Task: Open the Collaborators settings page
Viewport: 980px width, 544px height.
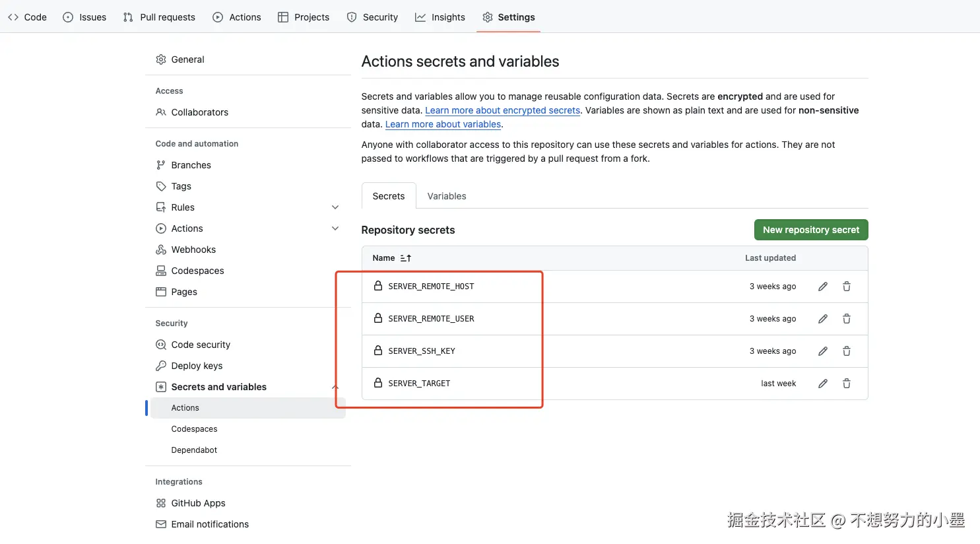Action: pos(199,112)
